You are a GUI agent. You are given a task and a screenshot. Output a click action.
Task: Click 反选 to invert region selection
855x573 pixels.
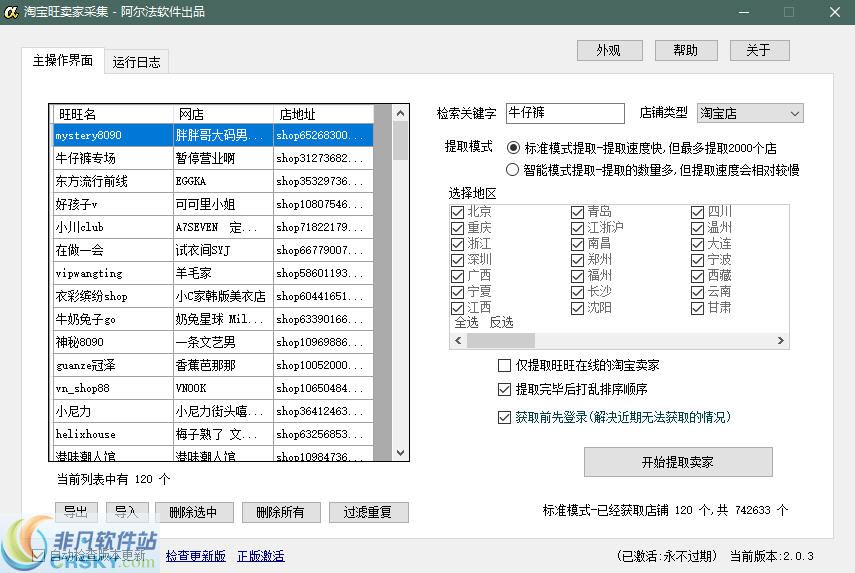pyautogui.click(x=501, y=323)
